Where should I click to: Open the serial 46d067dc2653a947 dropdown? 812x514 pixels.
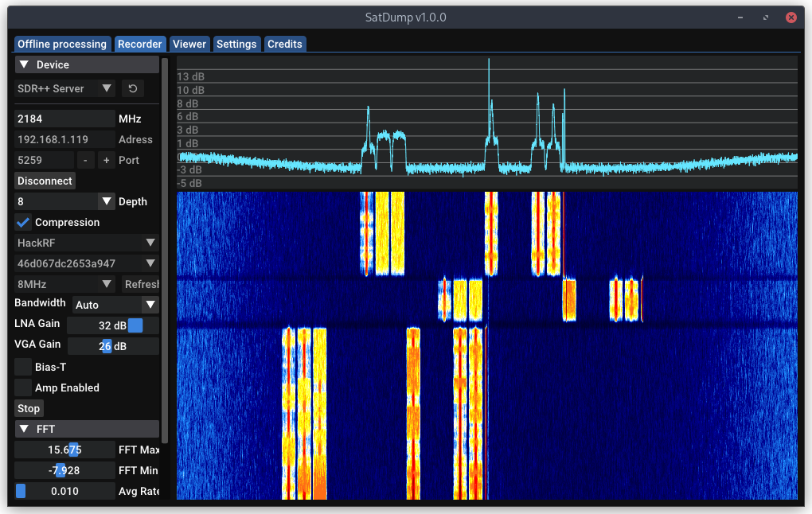(x=87, y=263)
